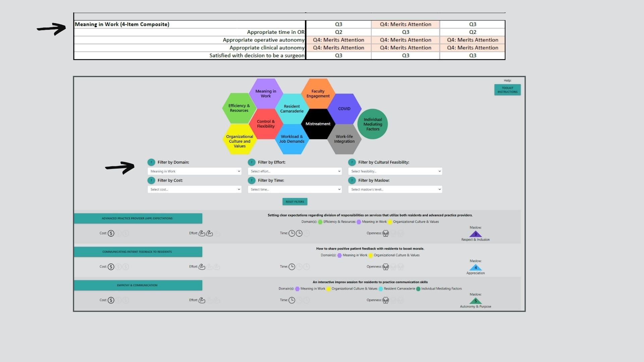Image resolution: width=644 pixels, height=362 pixels.
Task: Select the Control & Flexibility hexagon
Action: click(266, 124)
